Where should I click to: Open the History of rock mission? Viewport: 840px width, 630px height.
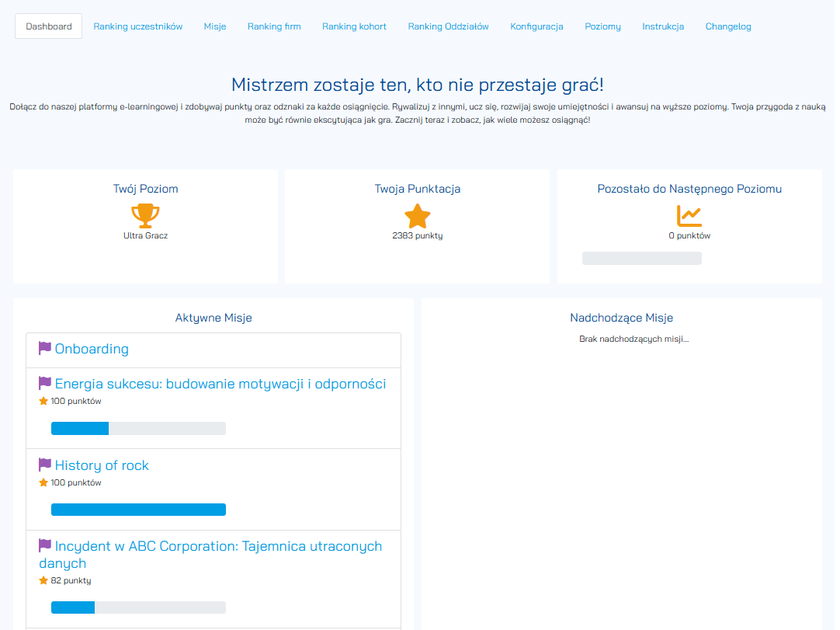click(x=102, y=465)
